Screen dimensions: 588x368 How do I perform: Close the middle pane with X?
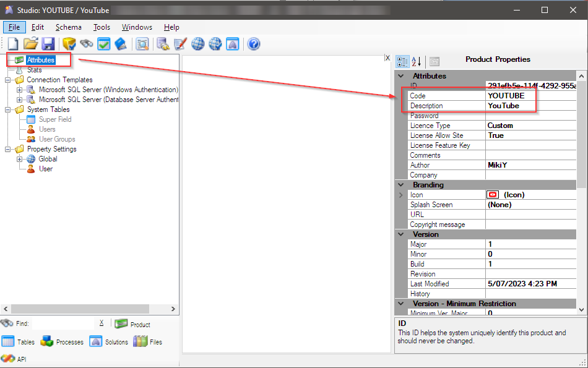(x=387, y=58)
